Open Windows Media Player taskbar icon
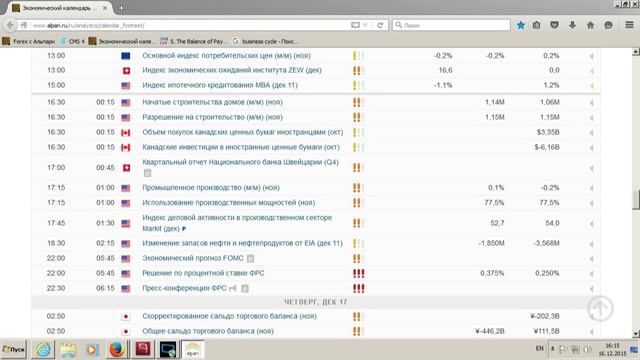The image size is (640, 360). click(x=92, y=349)
